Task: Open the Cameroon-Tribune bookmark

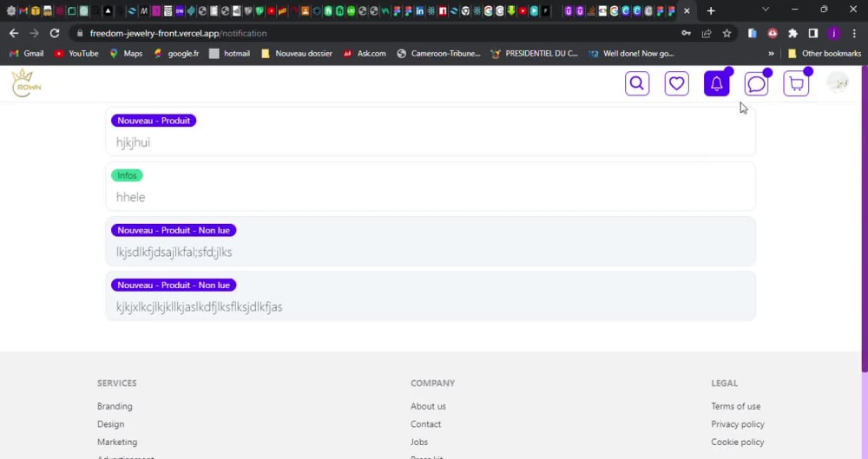Action: click(x=438, y=54)
